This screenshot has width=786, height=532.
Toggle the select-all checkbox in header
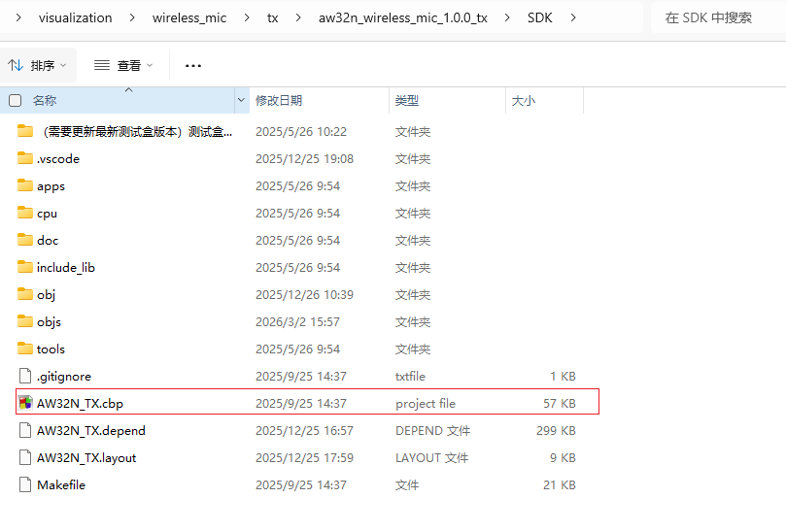[15, 100]
